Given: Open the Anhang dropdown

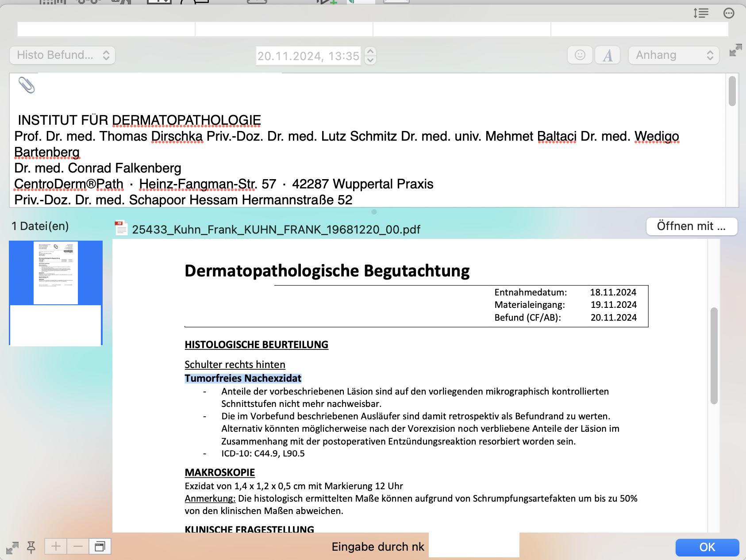Looking at the screenshot, I should [674, 55].
